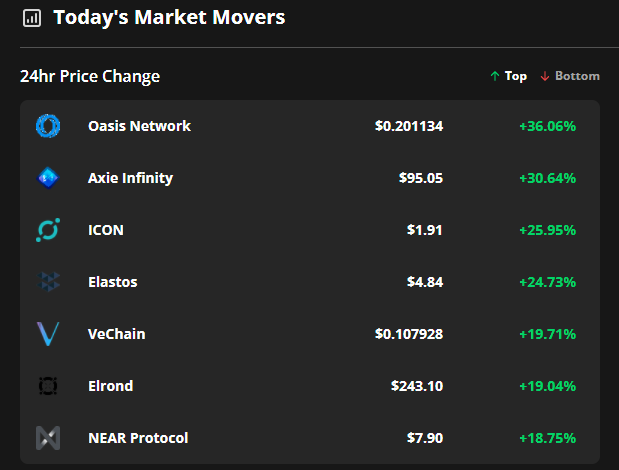Viewport: 619px width, 470px height.
Task: Open the VeChain coin page
Action: (x=116, y=334)
